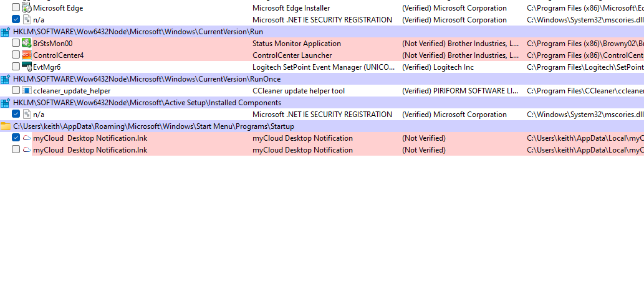Select the HKLM Wow6432Node CurrentVersion\RunOnce key row
644x297 pixels.
click(x=322, y=78)
